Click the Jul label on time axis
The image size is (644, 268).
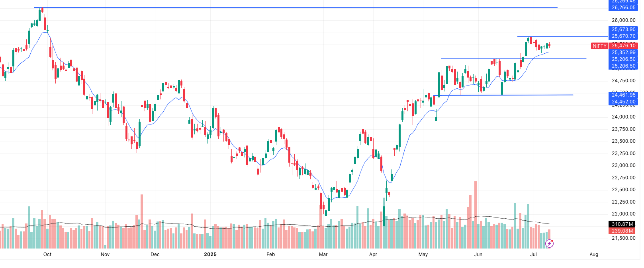coord(534,254)
